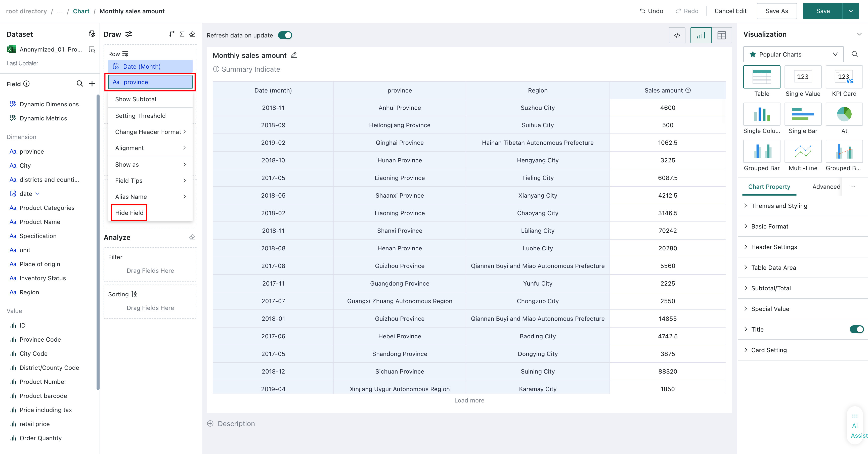Choose Hide Field from the context menu

click(x=129, y=213)
